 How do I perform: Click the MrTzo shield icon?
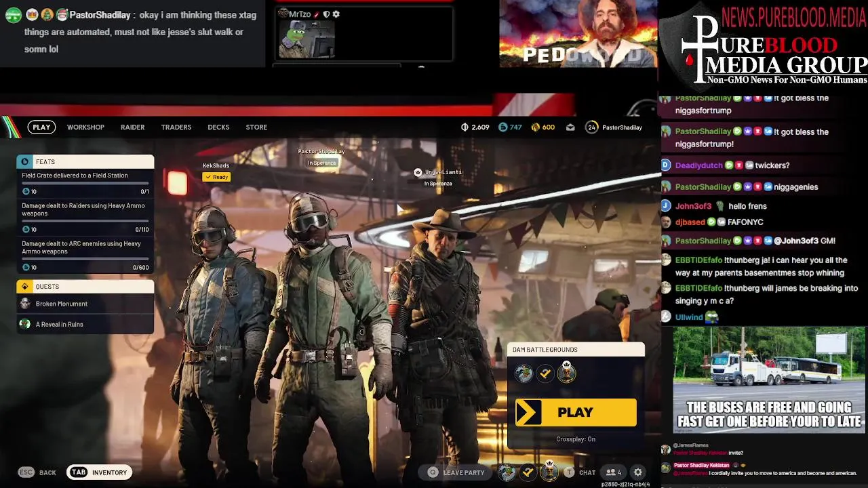[326, 14]
